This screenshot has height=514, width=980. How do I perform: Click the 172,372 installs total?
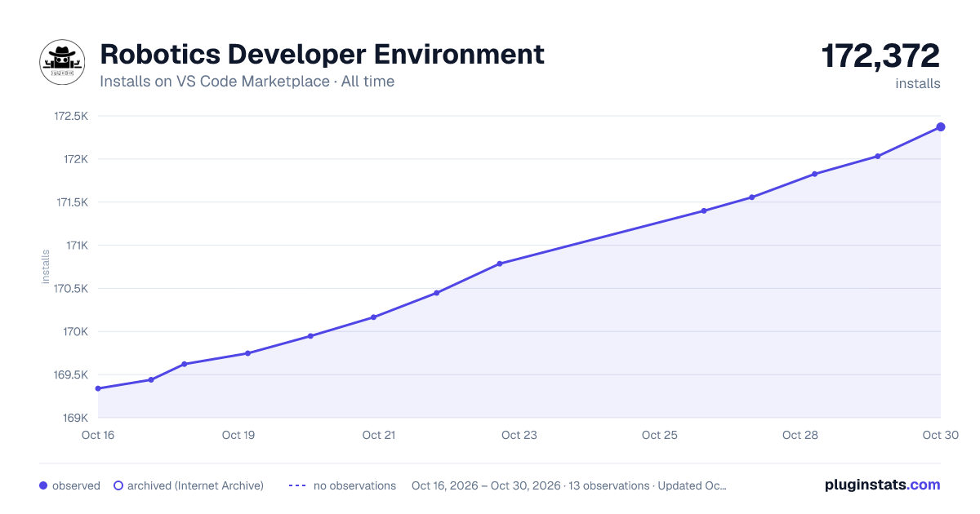(x=880, y=56)
